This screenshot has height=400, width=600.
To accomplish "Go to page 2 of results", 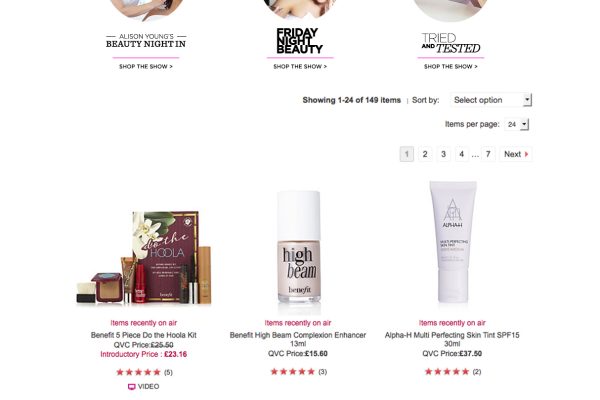I will coord(425,154).
